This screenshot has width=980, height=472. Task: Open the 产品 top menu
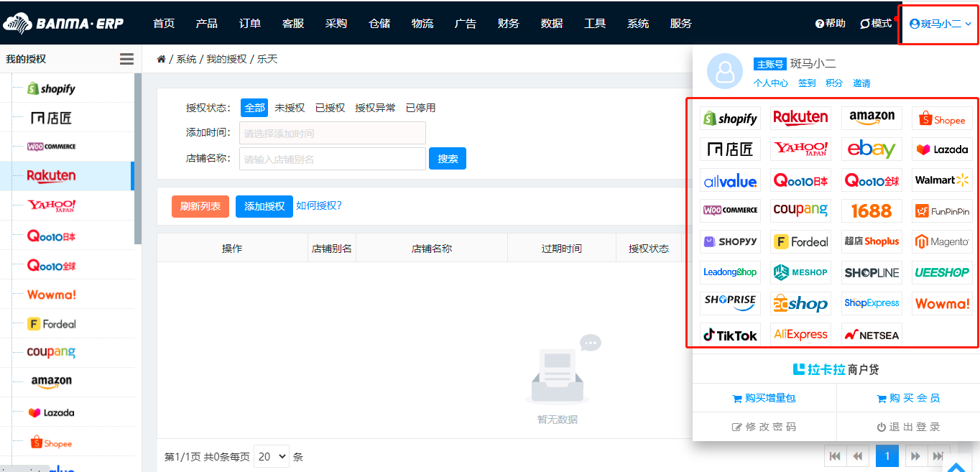[207, 23]
